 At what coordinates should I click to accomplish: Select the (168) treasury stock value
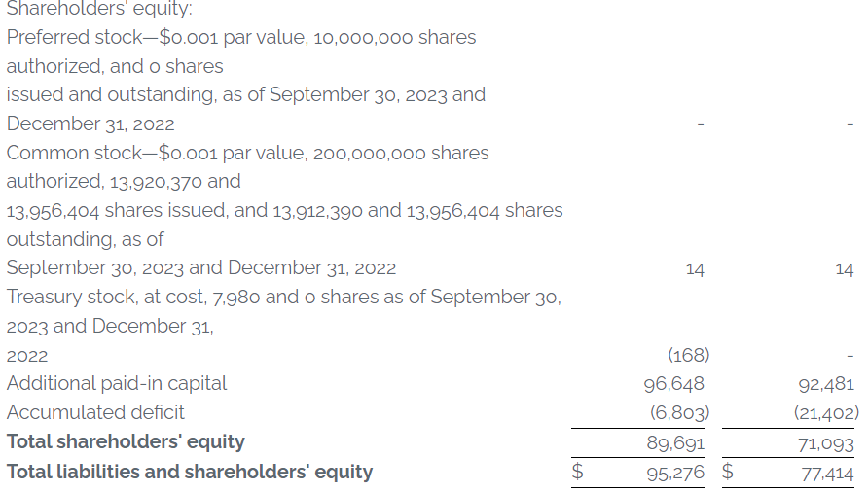[689, 355]
